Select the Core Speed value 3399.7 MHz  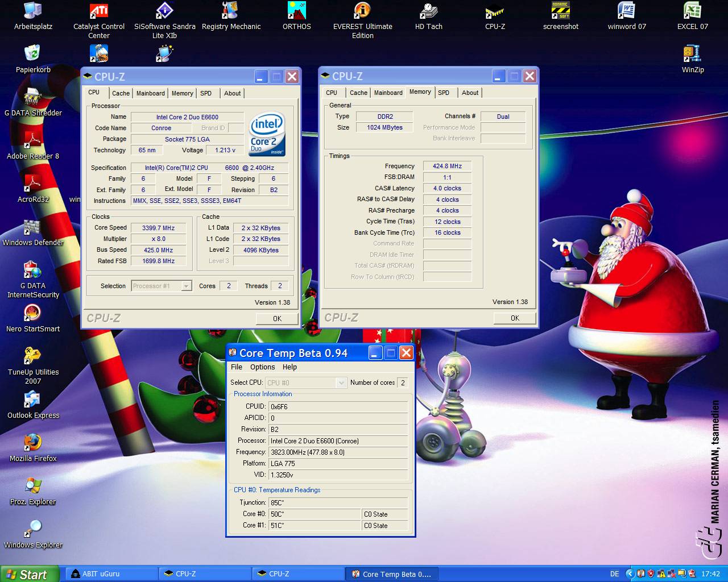click(158, 228)
